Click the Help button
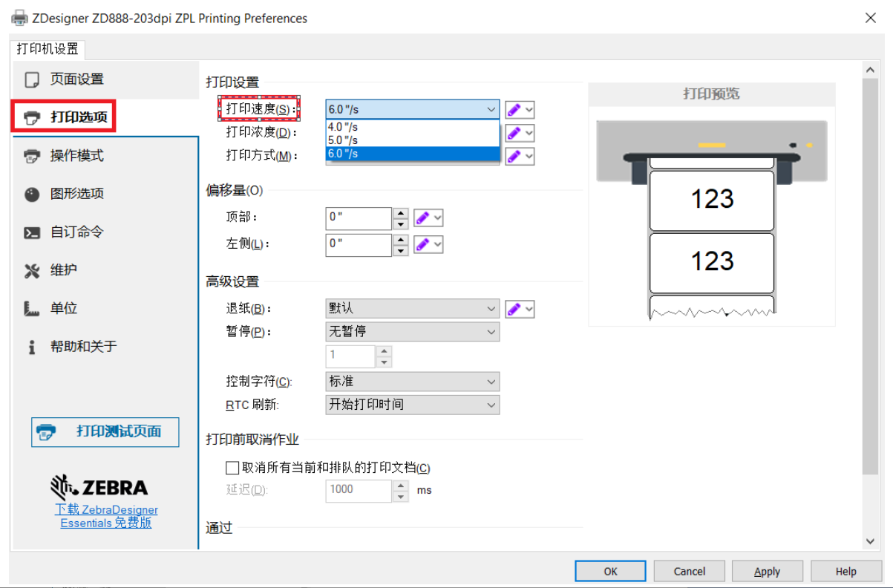This screenshot has height=588, width=893. click(x=845, y=571)
